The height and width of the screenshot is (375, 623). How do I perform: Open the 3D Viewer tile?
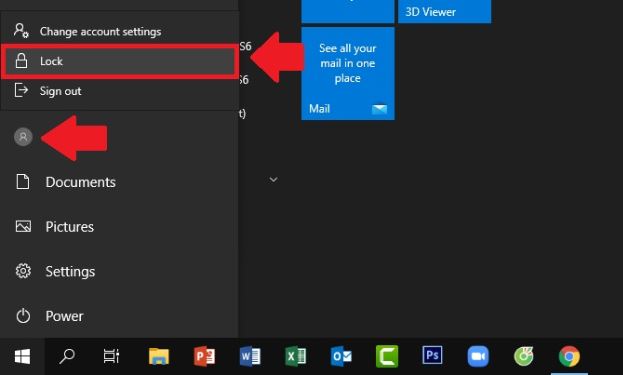(x=445, y=11)
